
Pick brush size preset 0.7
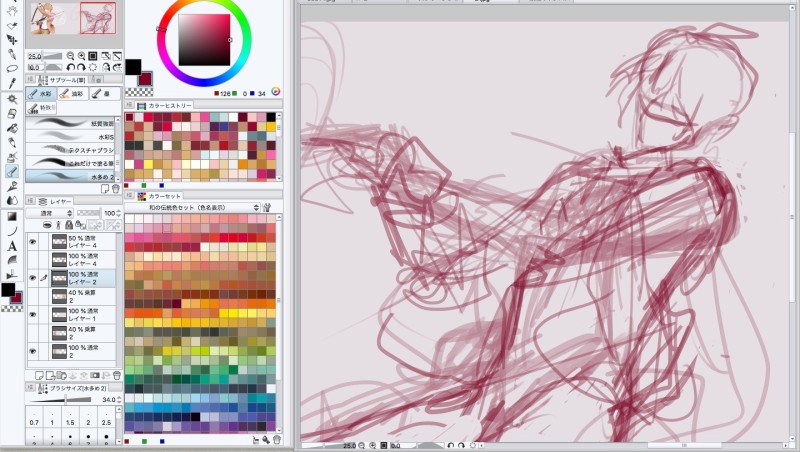[x=34, y=418]
